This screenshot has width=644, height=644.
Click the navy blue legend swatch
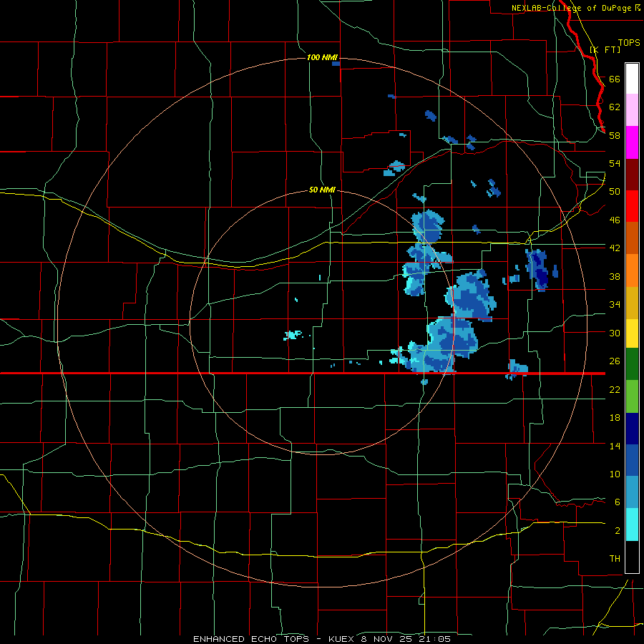pyautogui.click(x=632, y=429)
